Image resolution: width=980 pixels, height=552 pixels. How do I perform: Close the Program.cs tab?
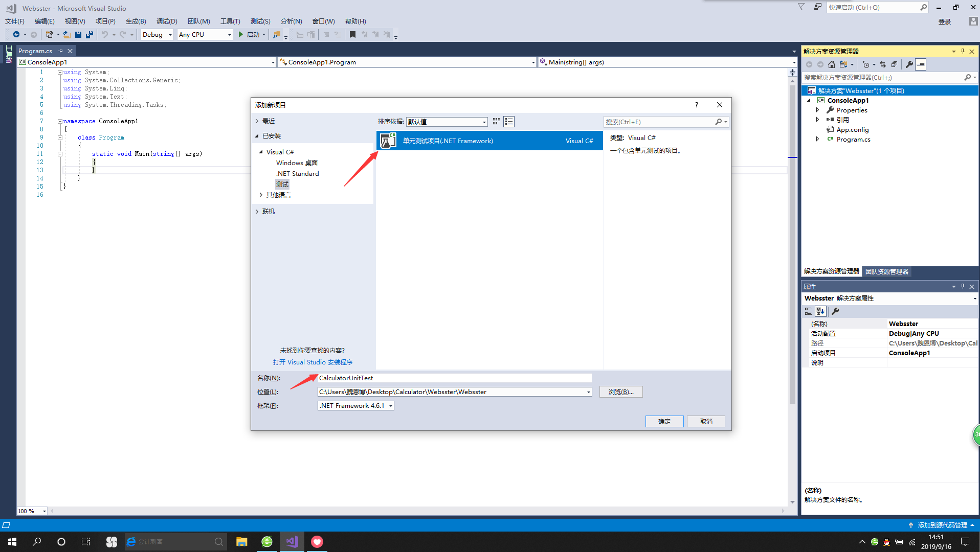click(70, 51)
